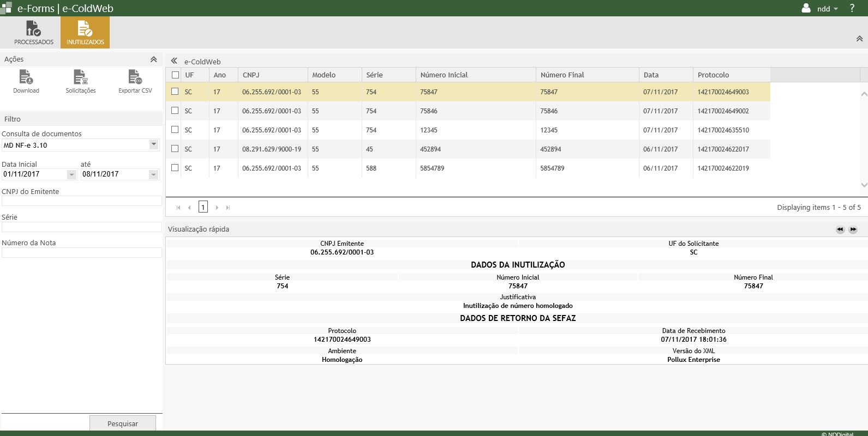Click quick view forward arrows button

point(853,229)
